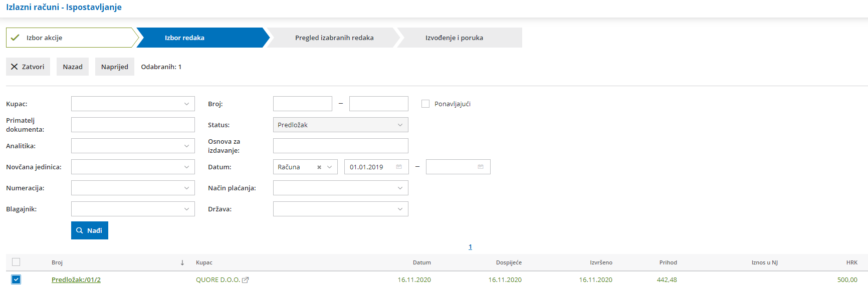Click the Izbor akcije checkmark icon
The image size is (868, 288).
coord(15,38)
